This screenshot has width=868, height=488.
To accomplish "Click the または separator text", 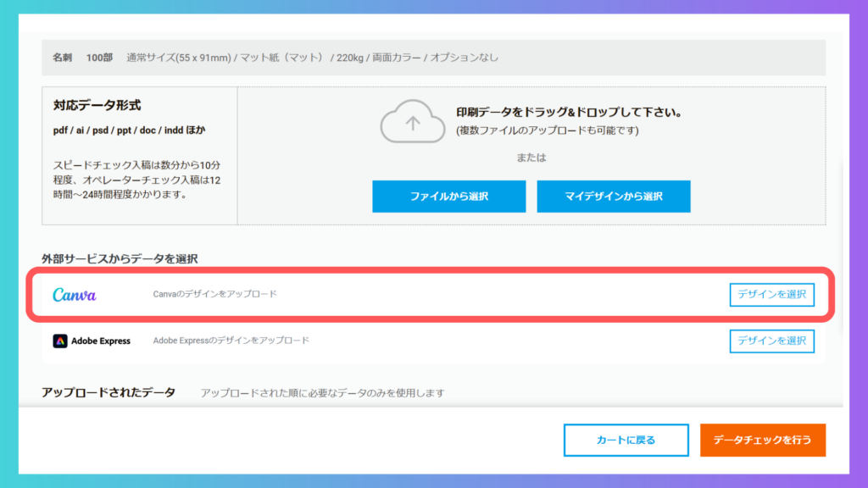I will coord(531,158).
